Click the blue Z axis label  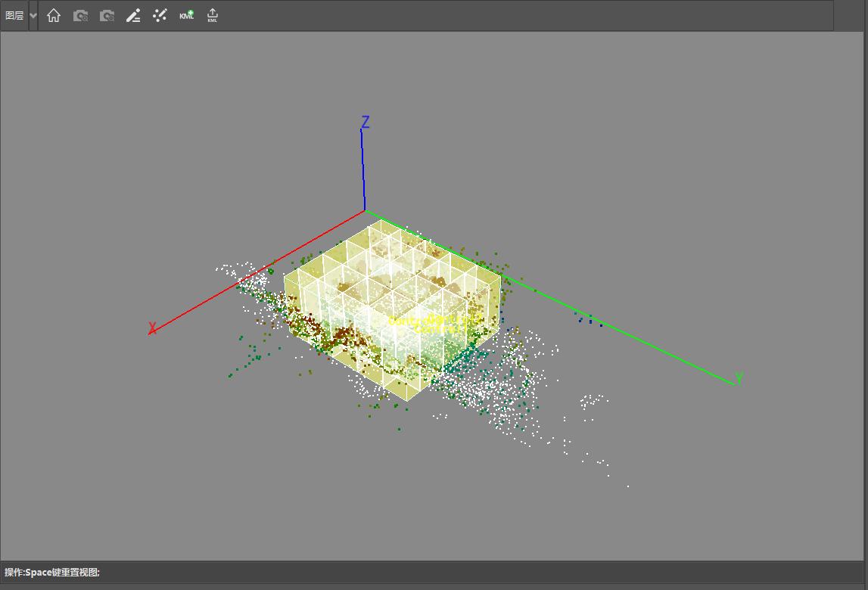click(x=366, y=122)
